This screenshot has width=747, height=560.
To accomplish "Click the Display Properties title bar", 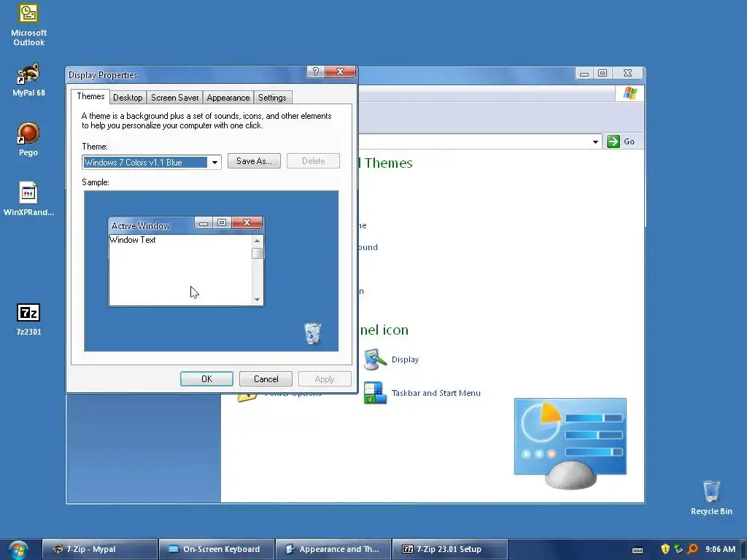I will click(186, 75).
